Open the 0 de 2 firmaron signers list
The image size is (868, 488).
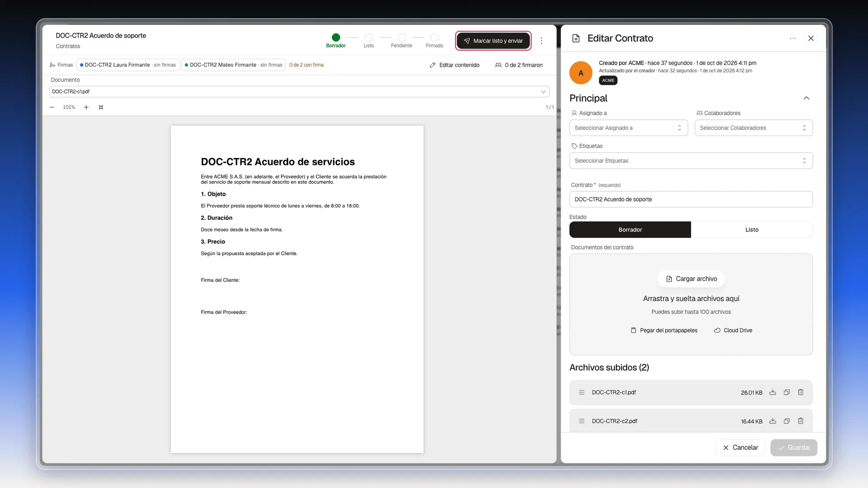point(519,65)
